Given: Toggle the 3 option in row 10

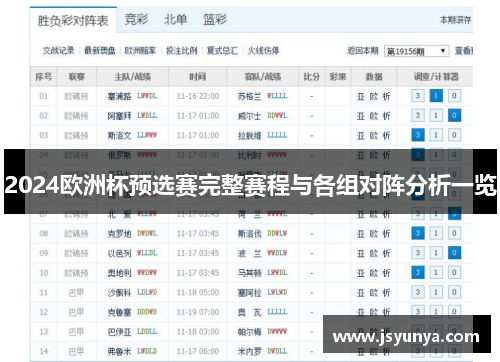Looking at the screenshot, I should point(418,273).
